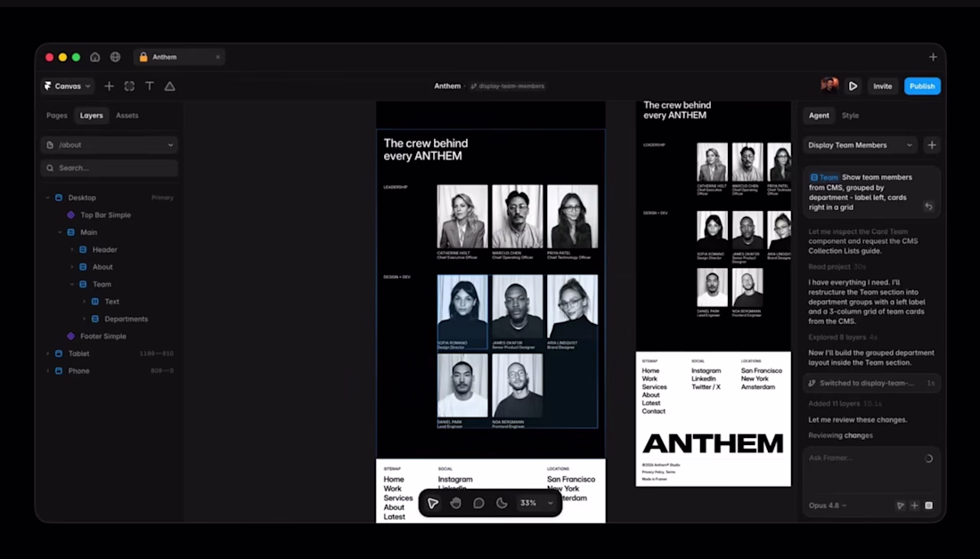The width and height of the screenshot is (980, 559).
Task: Undo the Team prompt with revert arrow
Action: [928, 207]
